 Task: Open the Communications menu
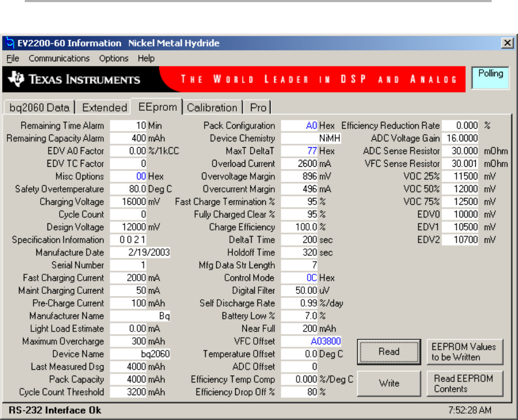click(x=59, y=59)
